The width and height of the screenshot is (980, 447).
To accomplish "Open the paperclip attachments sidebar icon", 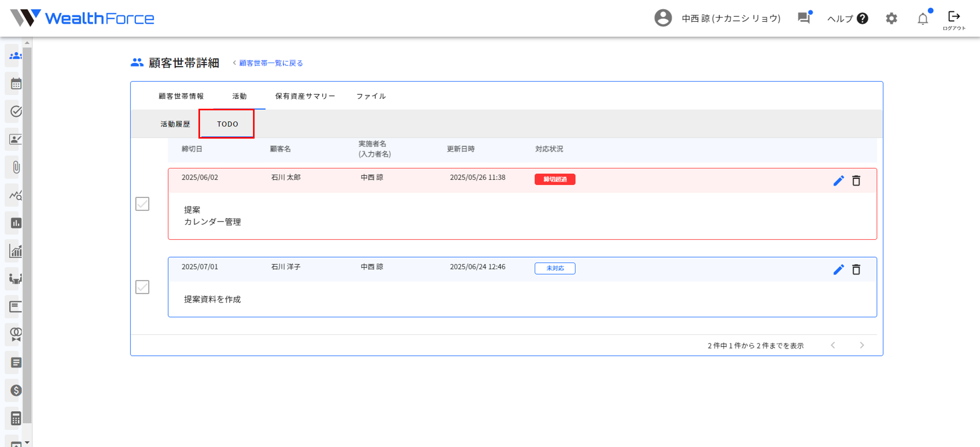I will click(16, 167).
